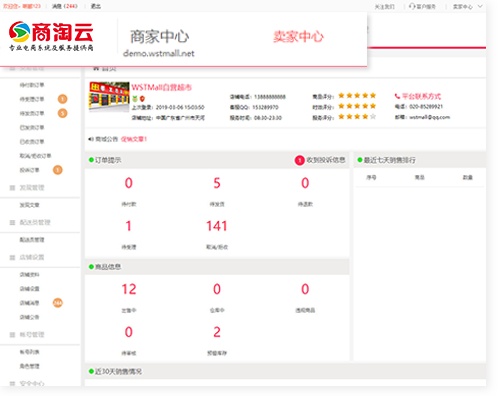
Task: Open 已收货订单 in the sidebar
Action: point(32,142)
